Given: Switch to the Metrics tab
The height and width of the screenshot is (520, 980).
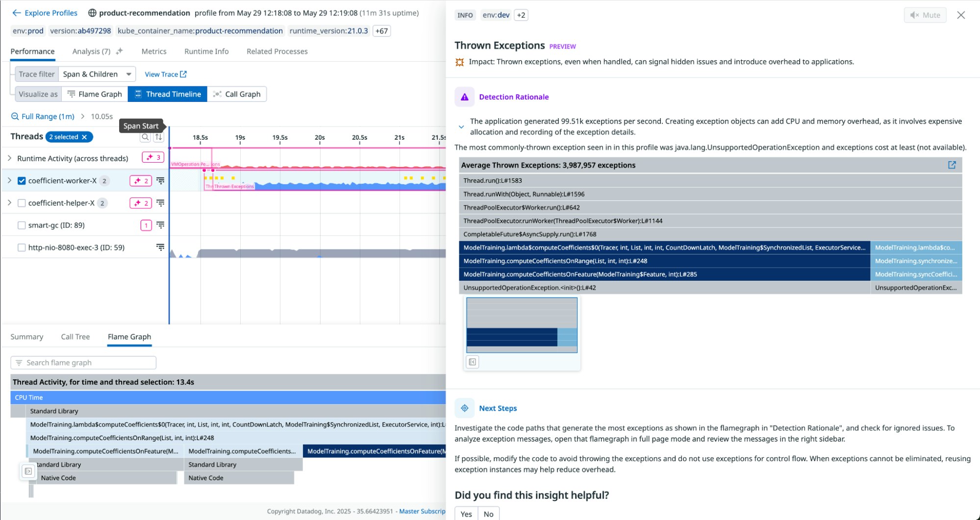Looking at the screenshot, I should pos(153,51).
